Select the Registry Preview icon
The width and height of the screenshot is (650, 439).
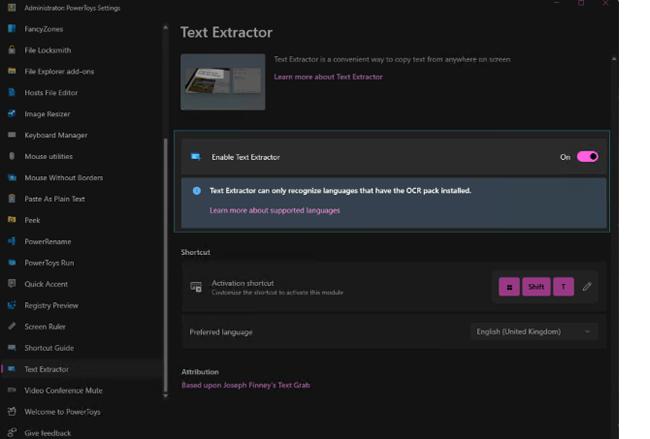click(x=12, y=305)
